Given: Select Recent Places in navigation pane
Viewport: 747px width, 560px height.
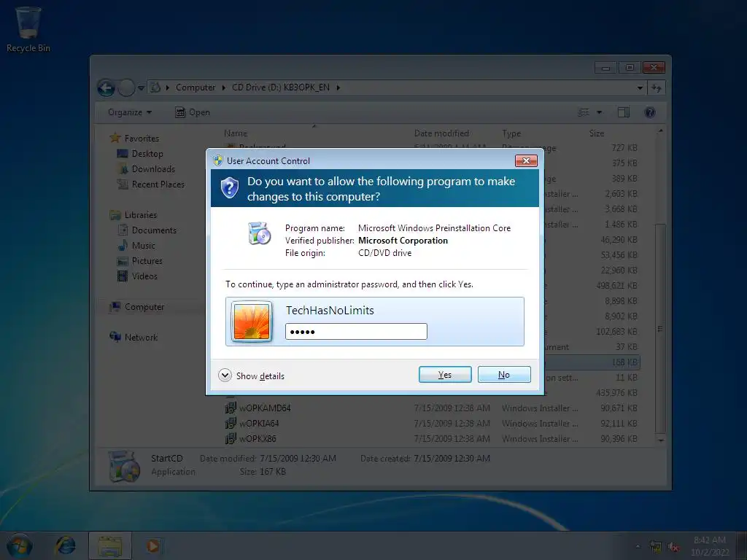Looking at the screenshot, I should pyautogui.click(x=150, y=184).
